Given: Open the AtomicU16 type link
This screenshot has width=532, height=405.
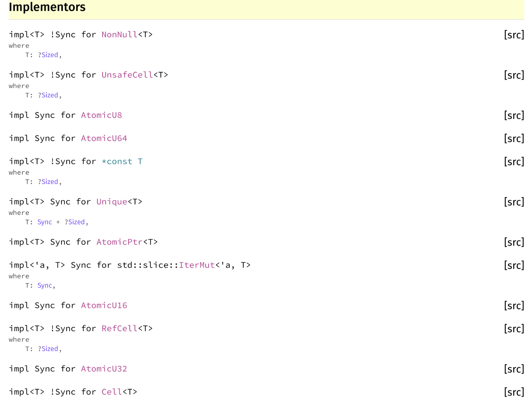Looking at the screenshot, I should click(x=104, y=306).
